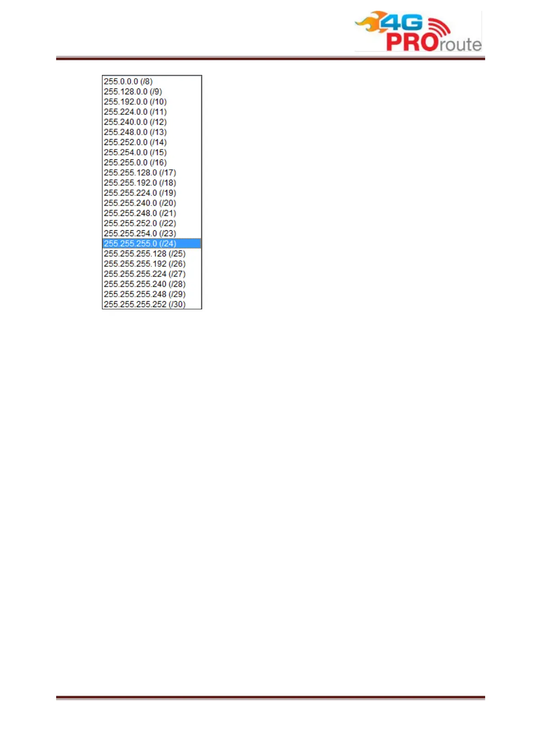535x756 pixels.
Task: Select 255.255.255.248 (/29) in list
Action: (x=152, y=294)
